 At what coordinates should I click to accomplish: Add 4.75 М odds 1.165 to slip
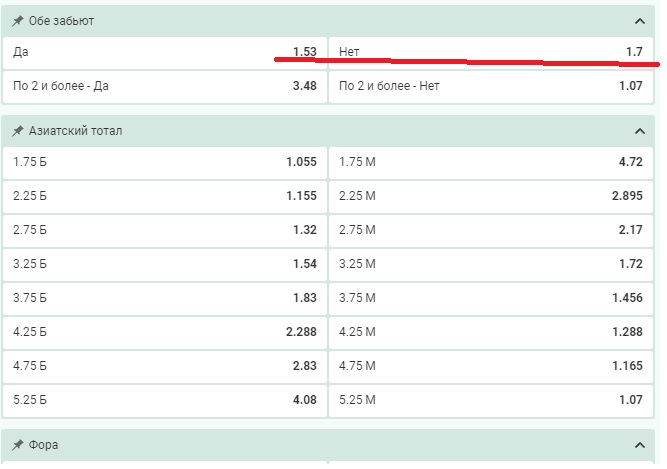(x=491, y=367)
